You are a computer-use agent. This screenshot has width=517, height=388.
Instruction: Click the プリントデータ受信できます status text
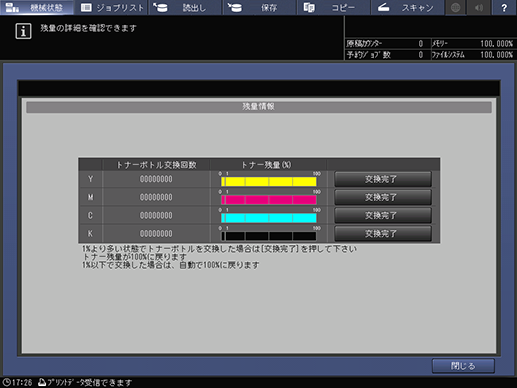tap(90, 382)
